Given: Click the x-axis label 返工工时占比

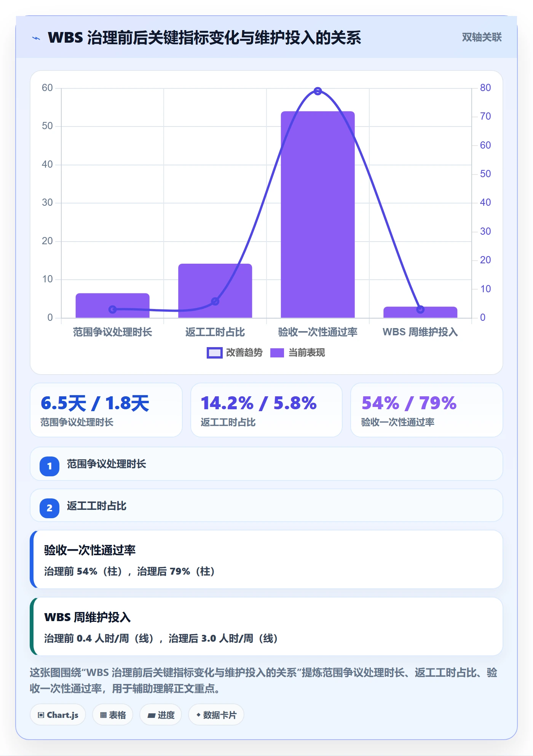Looking at the screenshot, I should 215,332.
